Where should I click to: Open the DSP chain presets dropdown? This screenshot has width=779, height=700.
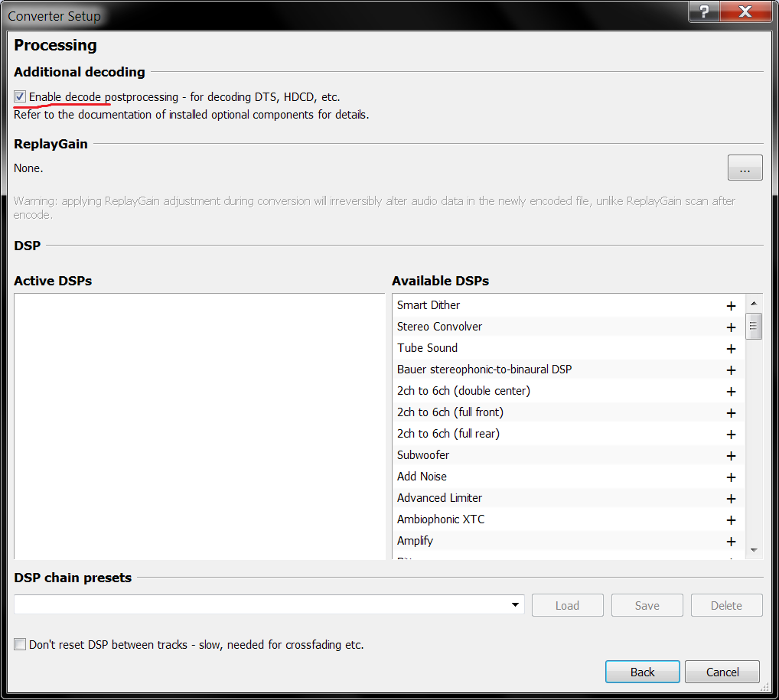point(515,605)
